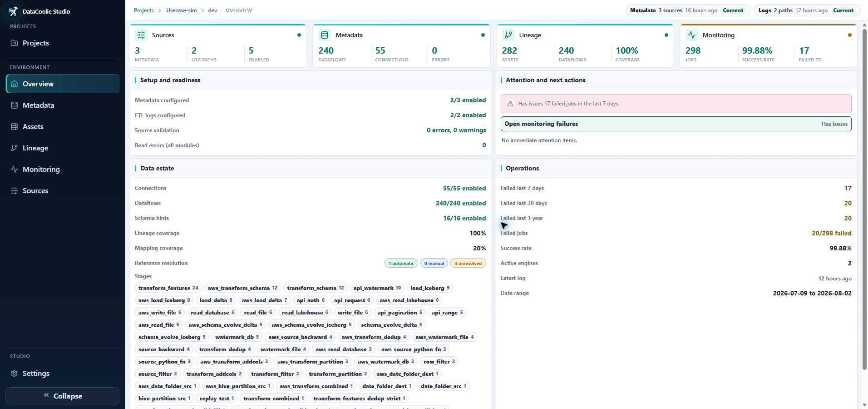Click the dev breadcrumb link

click(212, 10)
